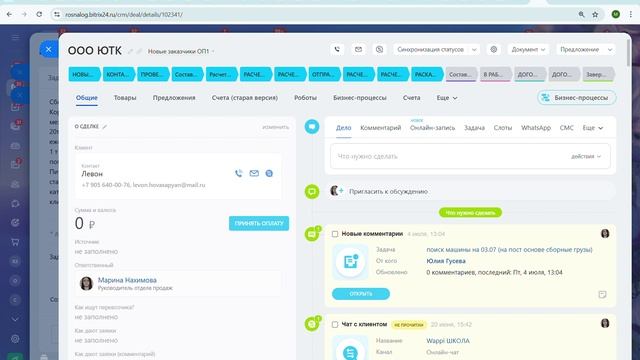Select Онлайн-запись timeline tab

pyautogui.click(x=432, y=128)
